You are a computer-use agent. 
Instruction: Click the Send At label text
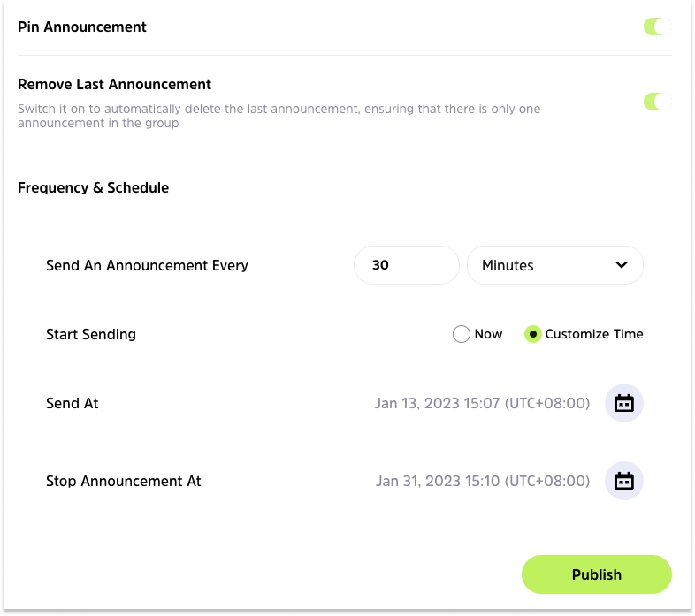click(73, 403)
